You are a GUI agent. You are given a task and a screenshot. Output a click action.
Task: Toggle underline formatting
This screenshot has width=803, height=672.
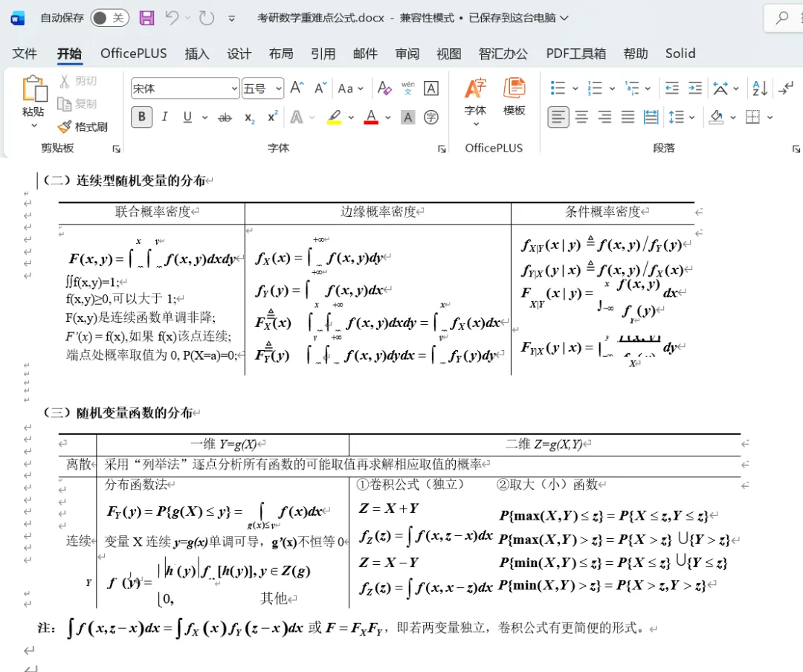pyautogui.click(x=187, y=117)
